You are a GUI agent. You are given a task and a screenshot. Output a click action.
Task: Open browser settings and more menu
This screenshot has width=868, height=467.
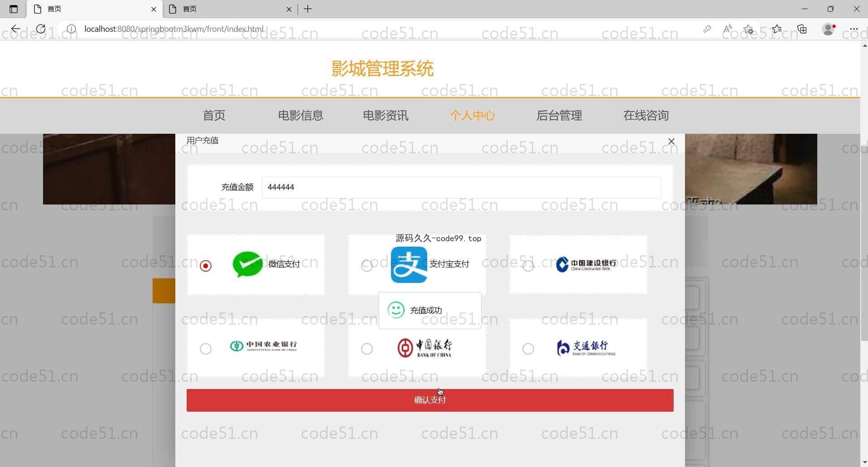(x=854, y=29)
